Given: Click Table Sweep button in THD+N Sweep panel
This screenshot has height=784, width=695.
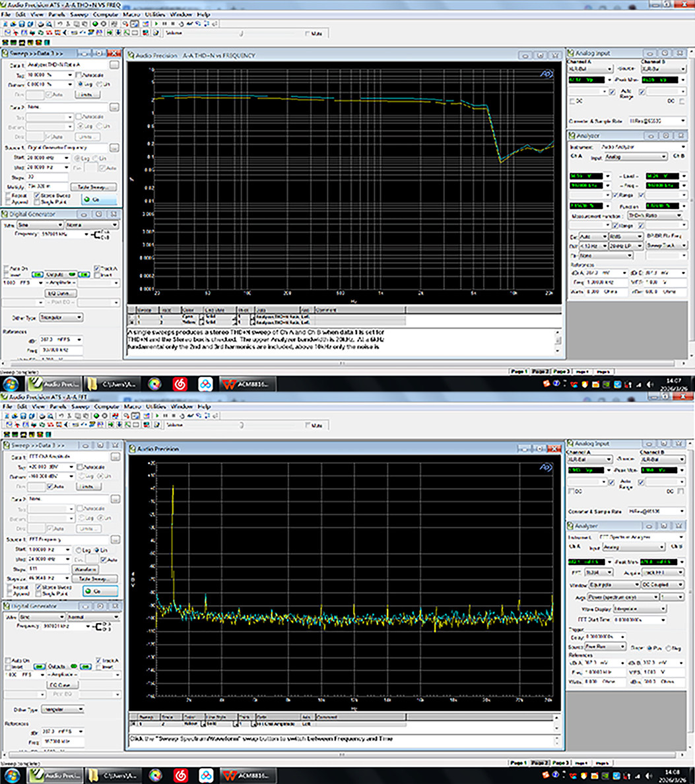Looking at the screenshot, I should (94, 187).
